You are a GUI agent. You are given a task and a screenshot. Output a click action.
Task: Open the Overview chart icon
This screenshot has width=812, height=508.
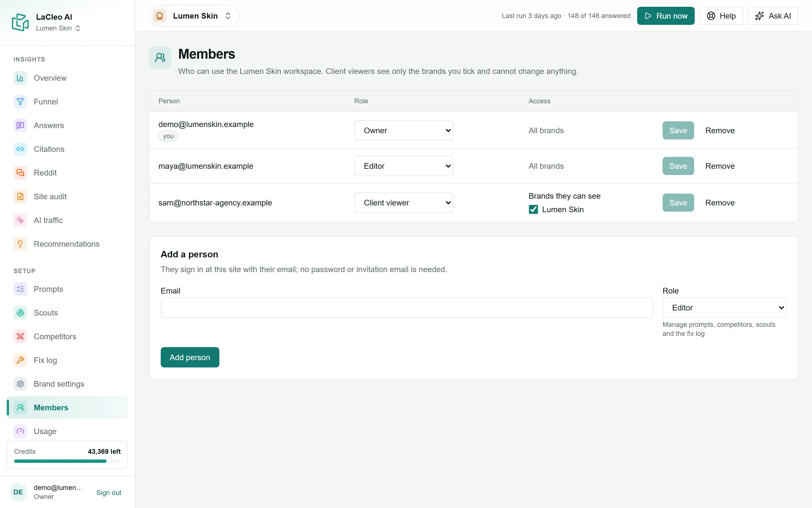point(20,78)
